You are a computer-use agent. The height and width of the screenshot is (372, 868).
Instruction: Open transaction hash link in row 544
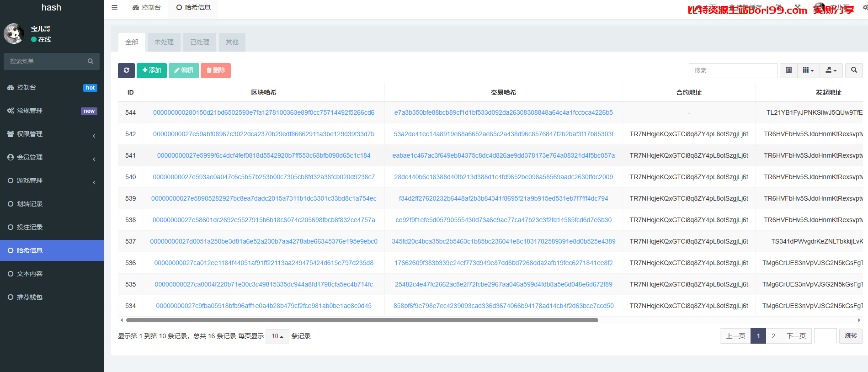(504, 112)
